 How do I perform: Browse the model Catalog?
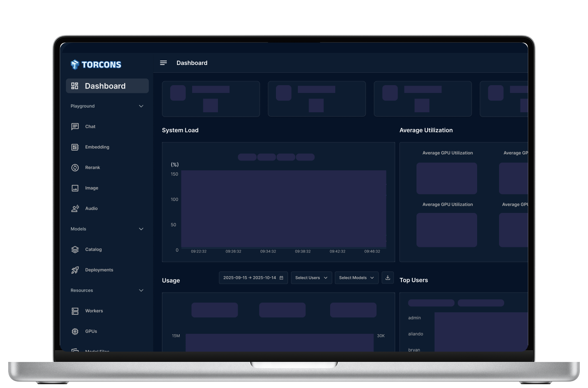click(94, 249)
